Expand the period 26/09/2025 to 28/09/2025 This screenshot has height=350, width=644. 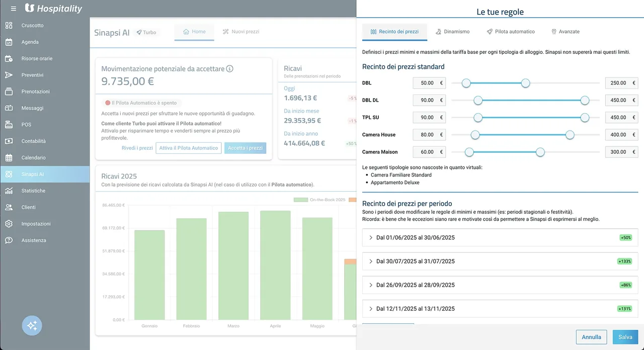click(500, 285)
